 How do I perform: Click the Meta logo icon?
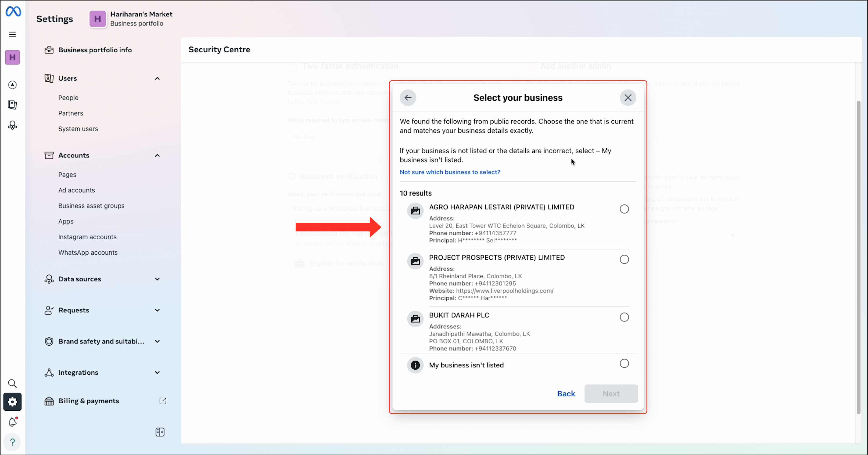tap(13, 12)
